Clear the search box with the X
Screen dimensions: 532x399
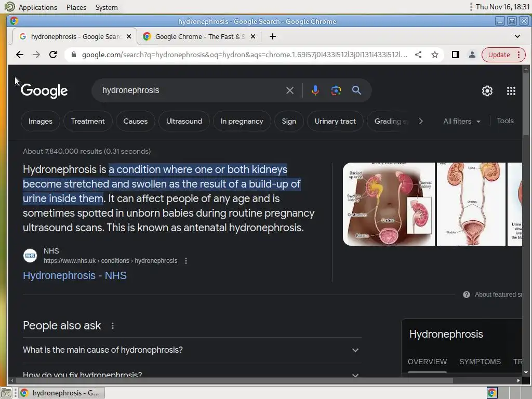pos(290,90)
